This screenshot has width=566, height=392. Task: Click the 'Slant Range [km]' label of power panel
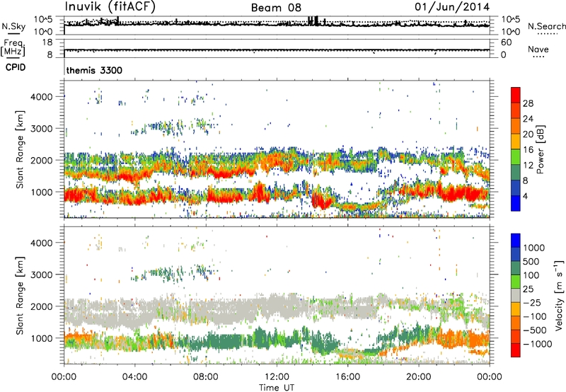20,149
